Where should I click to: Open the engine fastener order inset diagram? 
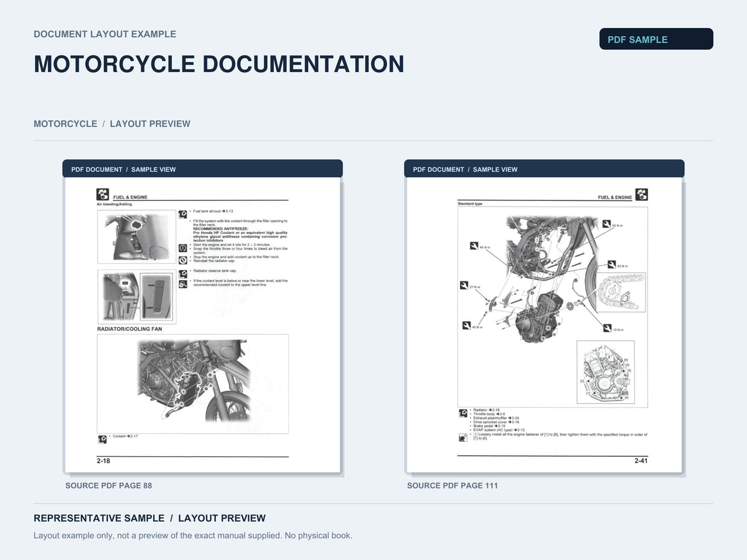[x=606, y=372]
